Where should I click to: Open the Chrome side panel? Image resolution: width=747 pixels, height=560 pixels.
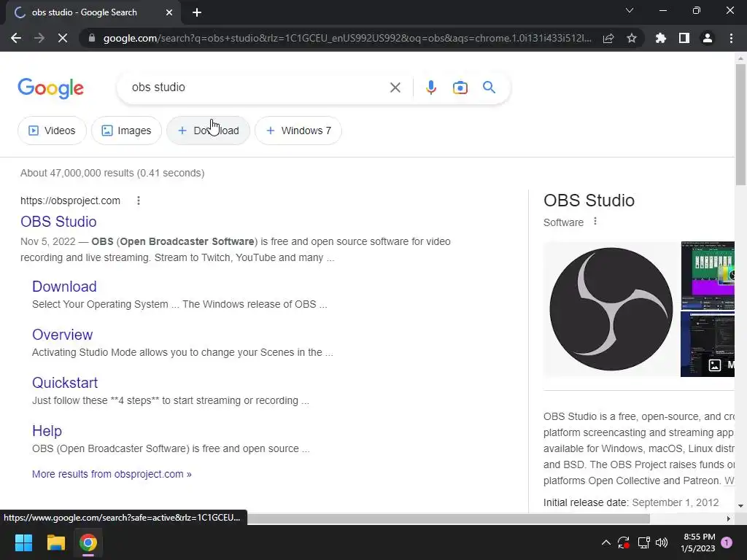pyautogui.click(x=684, y=38)
